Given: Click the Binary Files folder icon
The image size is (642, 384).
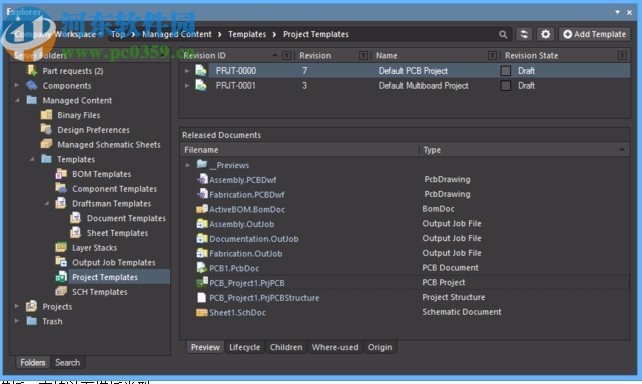Looking at the screenshot, I should (x=46, y=115).
